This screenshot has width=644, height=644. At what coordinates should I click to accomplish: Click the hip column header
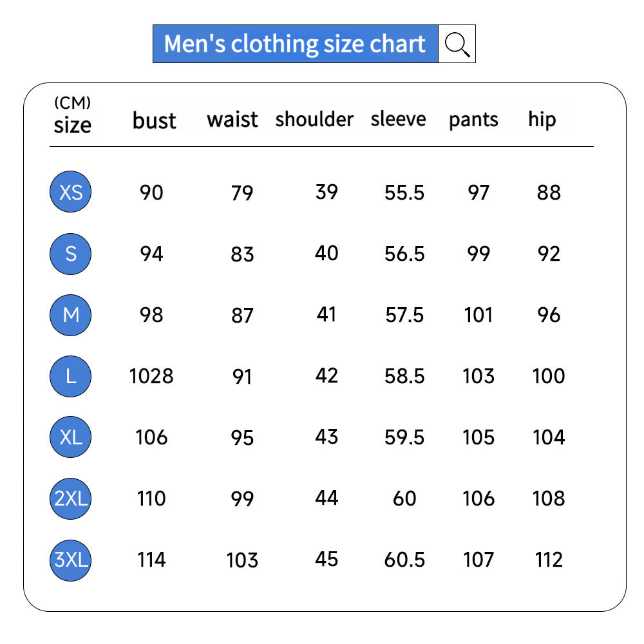[542, 120]
